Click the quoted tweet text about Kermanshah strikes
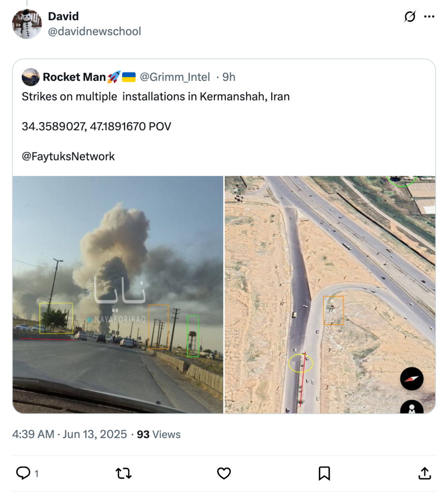Screen dimensions: 448x492 [x=156, y=97]
